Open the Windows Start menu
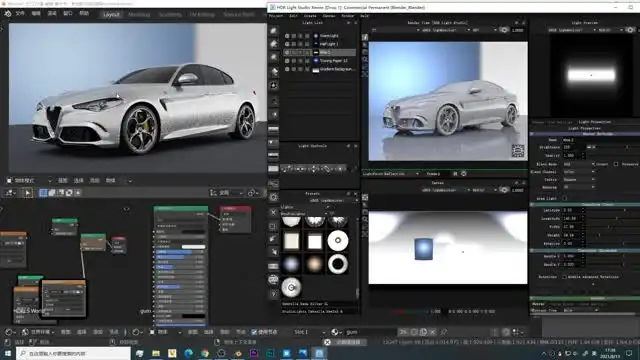 click(8, 353)
